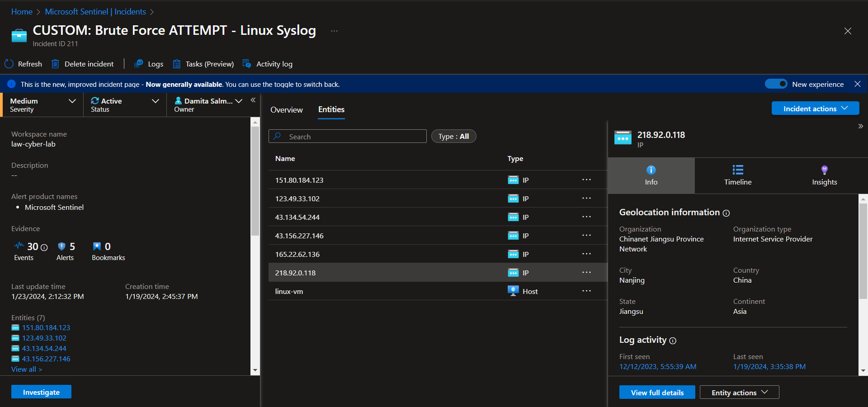
Task: Open entity link 43.156.227.146 in left panel
Action: click(46, 359)
